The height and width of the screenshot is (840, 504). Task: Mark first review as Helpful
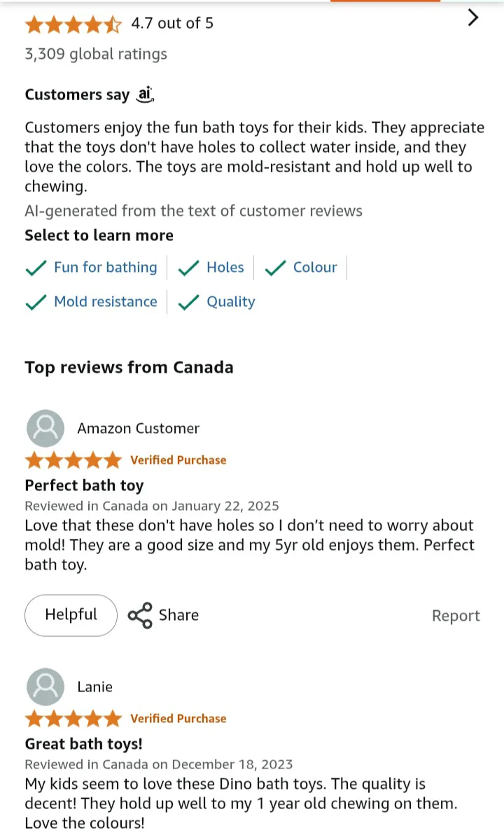(71, 615)
